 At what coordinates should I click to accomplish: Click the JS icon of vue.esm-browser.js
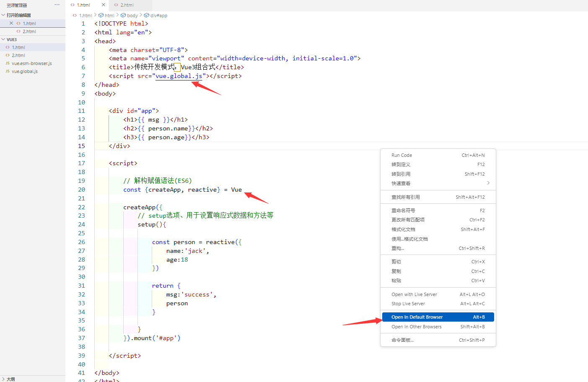coord(8,63)
